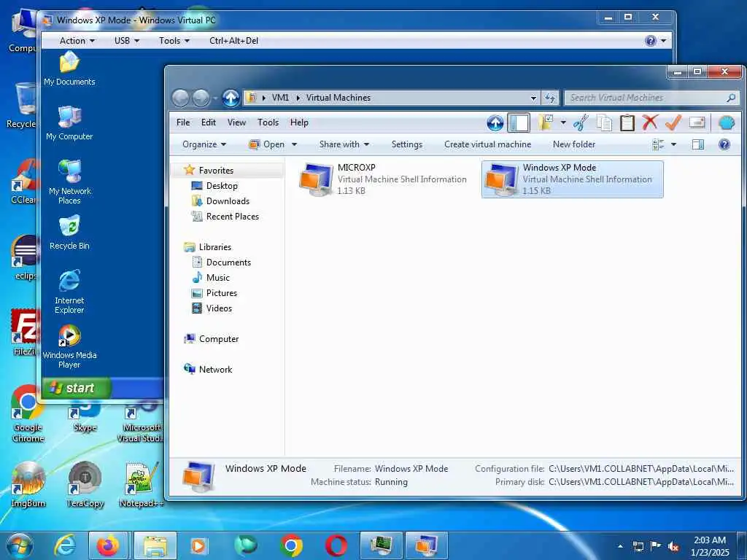Click Create virtual machine
747x560 pixels.
(487, 144)
